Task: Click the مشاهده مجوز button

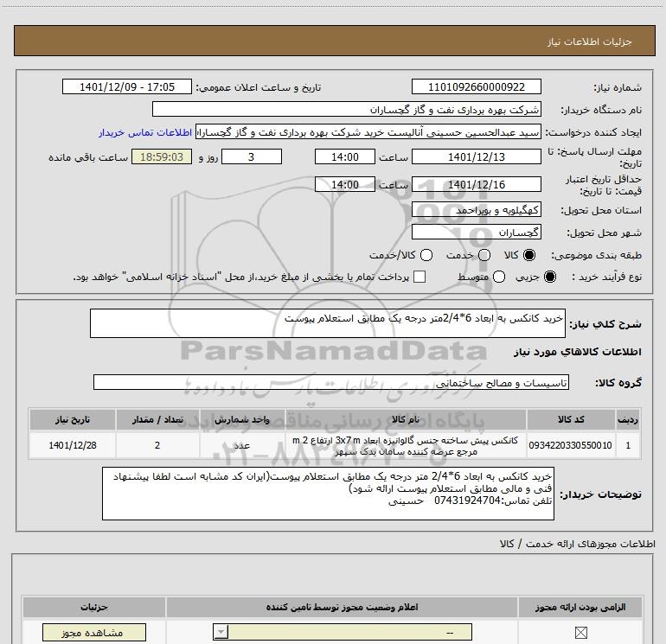Action: pos(94,633)
